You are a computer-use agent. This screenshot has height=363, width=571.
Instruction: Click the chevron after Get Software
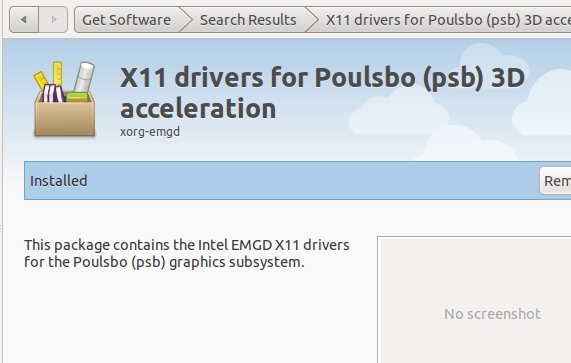point(185,20)
